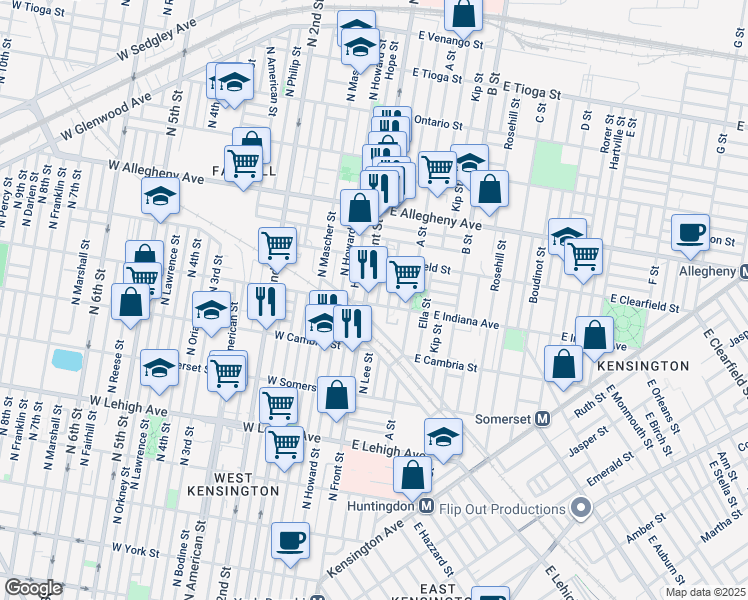Click the W Glenwood Ave street label
The image size is (748, 600).
(106, 116)
